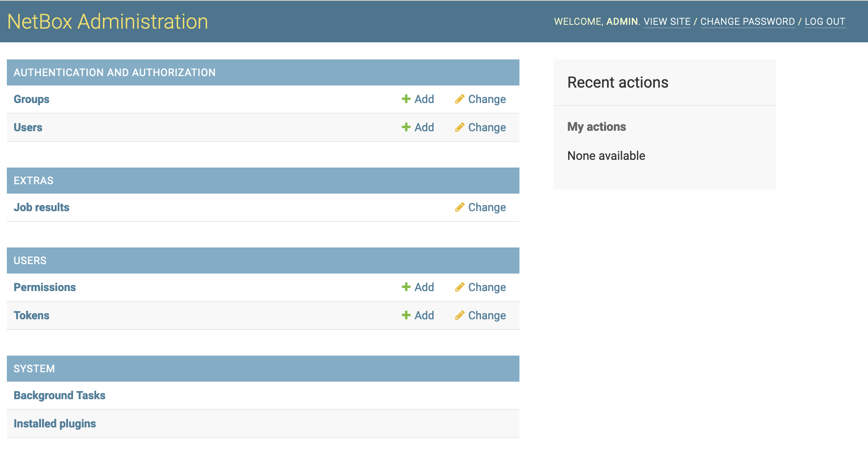Click the pencil icon to change Groups
The width and height of the screenshot is (868, 471).
click(x=460, y=99)
